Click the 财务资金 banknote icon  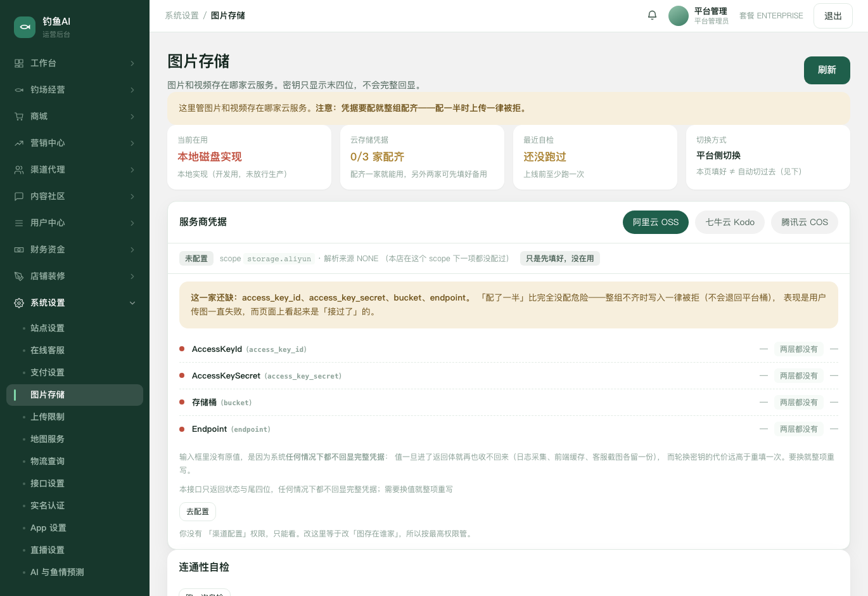19,250
